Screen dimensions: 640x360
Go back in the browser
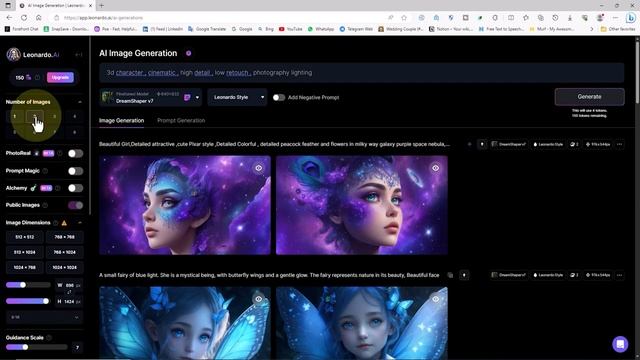(9, 18)
